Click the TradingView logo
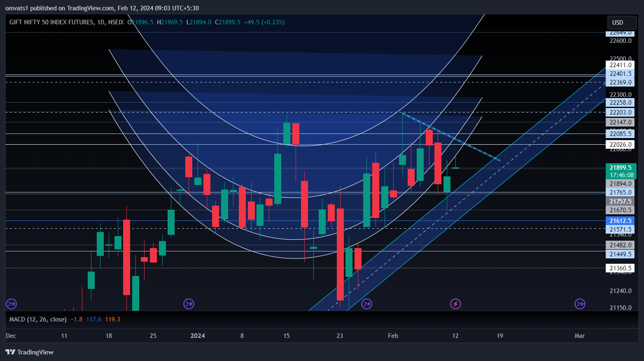The image size is (644, 361). pyautogui.click(x=29, y=352)
